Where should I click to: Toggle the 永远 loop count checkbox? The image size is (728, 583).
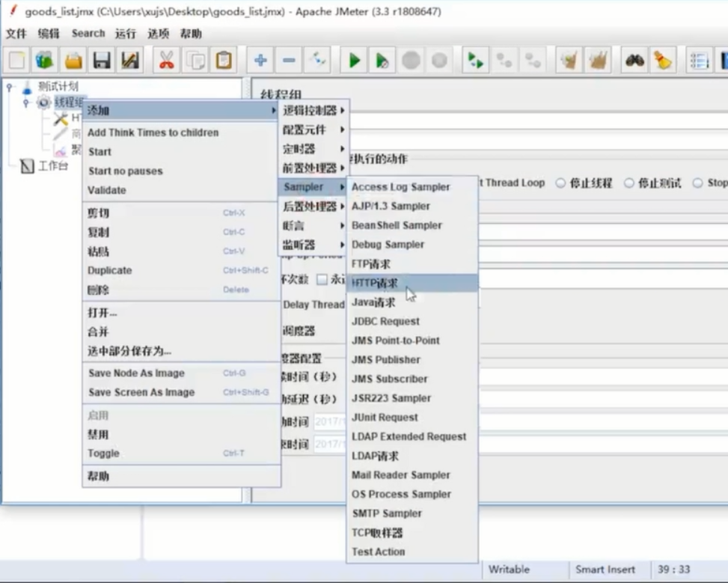(x=322, y=279)
